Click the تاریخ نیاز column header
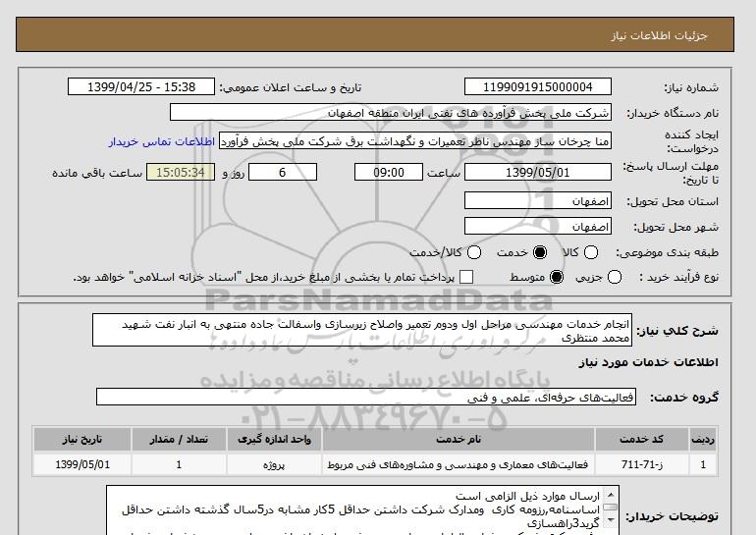This screenshot has width=756, height=535. [x=82, y=439]
